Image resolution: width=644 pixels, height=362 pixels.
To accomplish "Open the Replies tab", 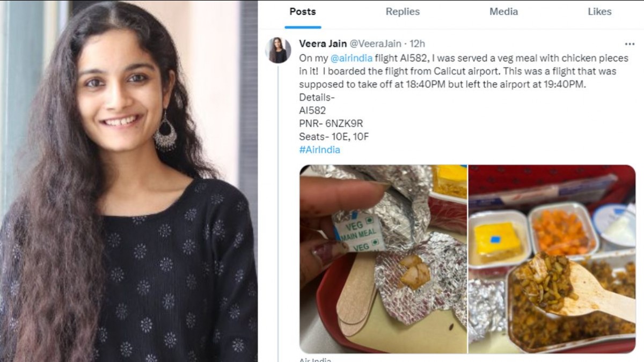I will [402, 12].
